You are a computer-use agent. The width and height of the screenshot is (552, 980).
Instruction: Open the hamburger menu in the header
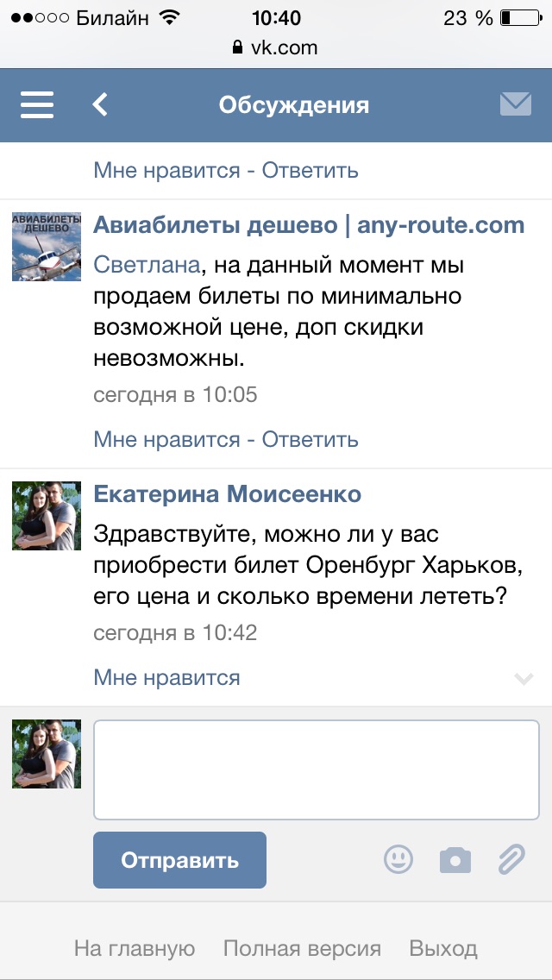pyautogui.click(x=37, y=105)
